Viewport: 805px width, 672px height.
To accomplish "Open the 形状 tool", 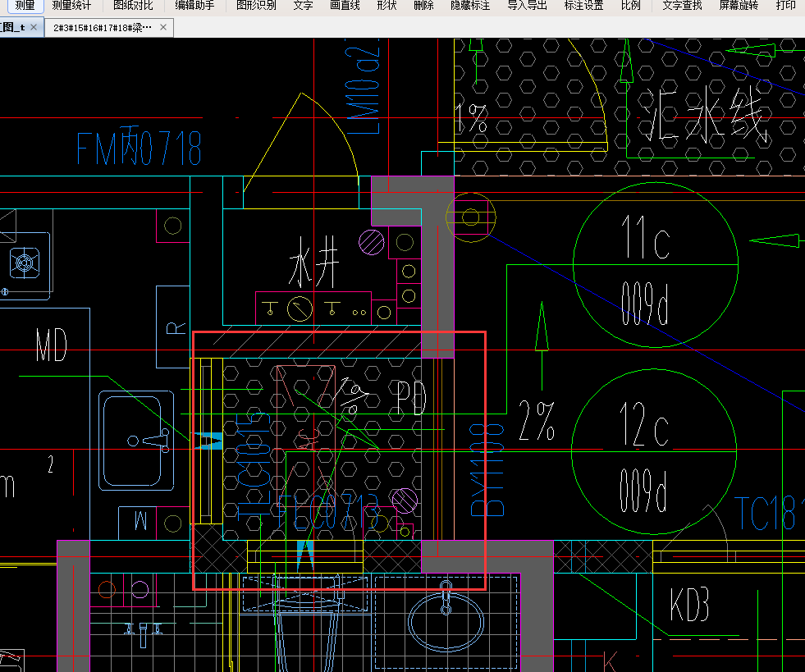I will (386, 6).
